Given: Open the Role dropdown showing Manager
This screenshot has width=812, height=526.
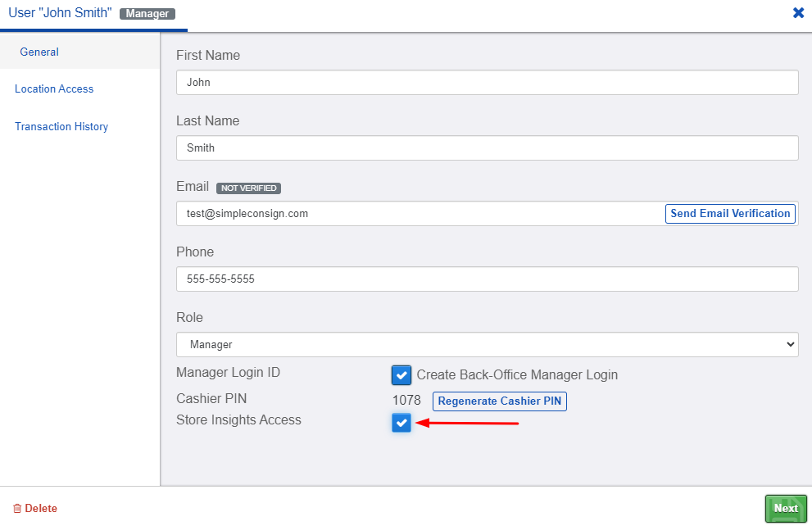Looking at the screenshot, I should 487,344.
